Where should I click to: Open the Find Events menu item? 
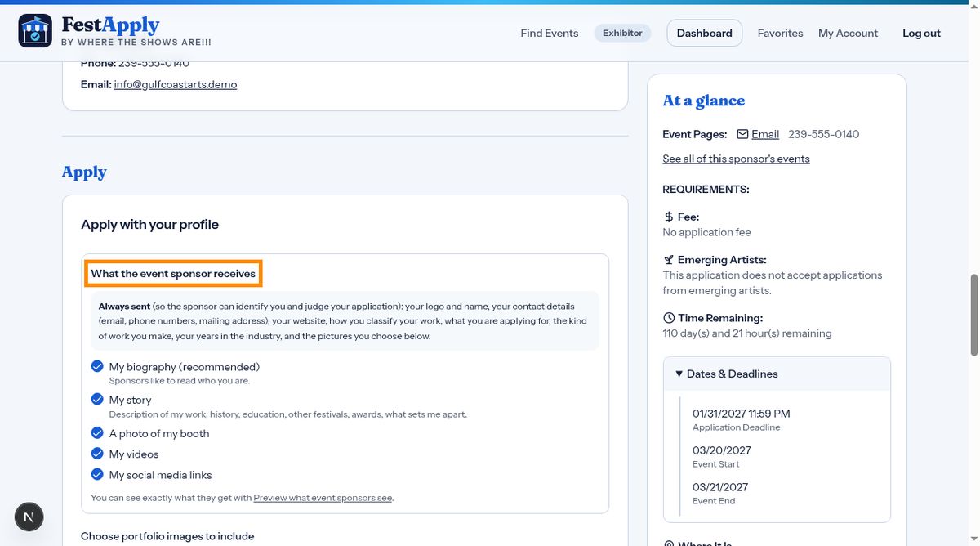550,34
